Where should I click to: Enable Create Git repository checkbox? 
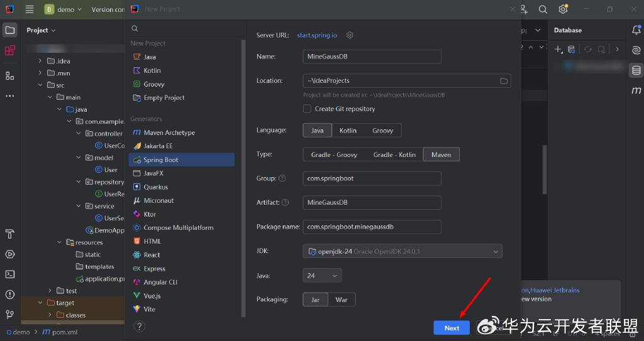[307, 109]
